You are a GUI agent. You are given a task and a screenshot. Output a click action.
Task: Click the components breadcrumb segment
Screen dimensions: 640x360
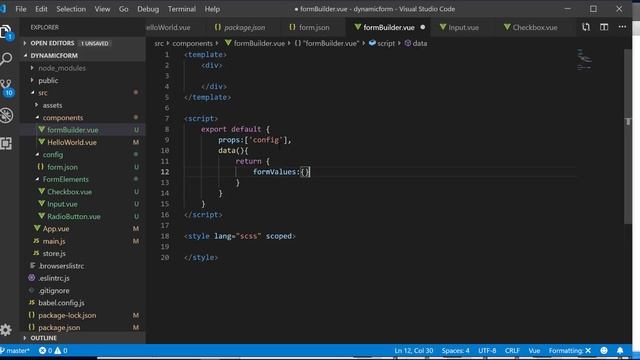(x=192, y=43)
